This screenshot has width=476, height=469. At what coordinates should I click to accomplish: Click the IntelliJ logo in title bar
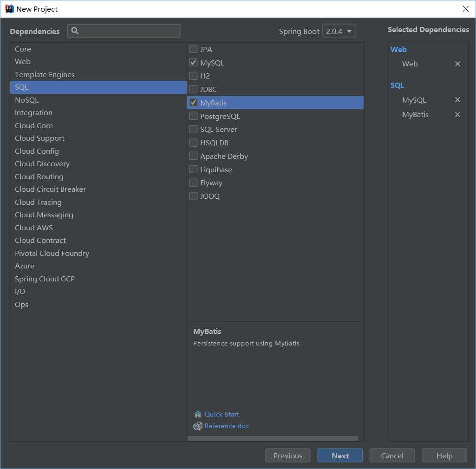[x=9, y=9]
